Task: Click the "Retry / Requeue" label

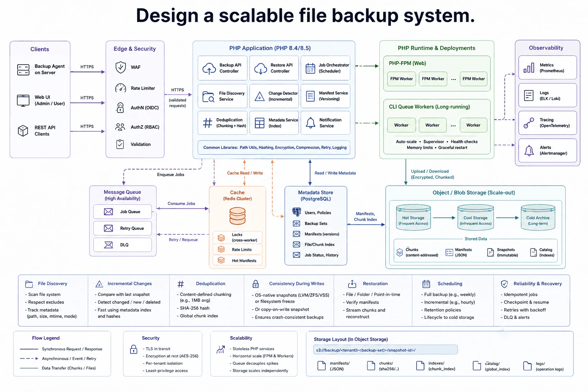Action: tap(183, 240)
